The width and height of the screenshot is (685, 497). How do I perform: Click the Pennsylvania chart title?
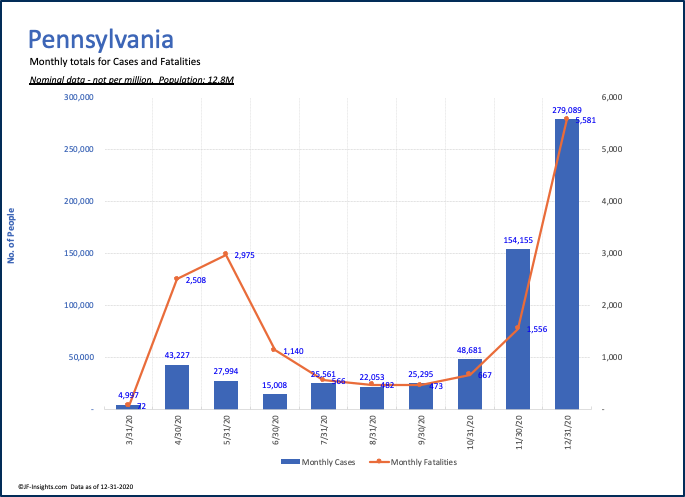coord(100,39)
